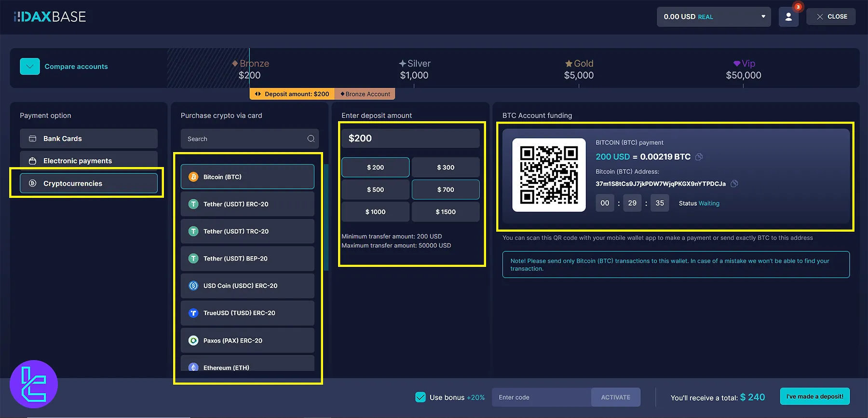Open notifications badge showing 3
This screenshot has height=418, width=868.
pos(798,7)
